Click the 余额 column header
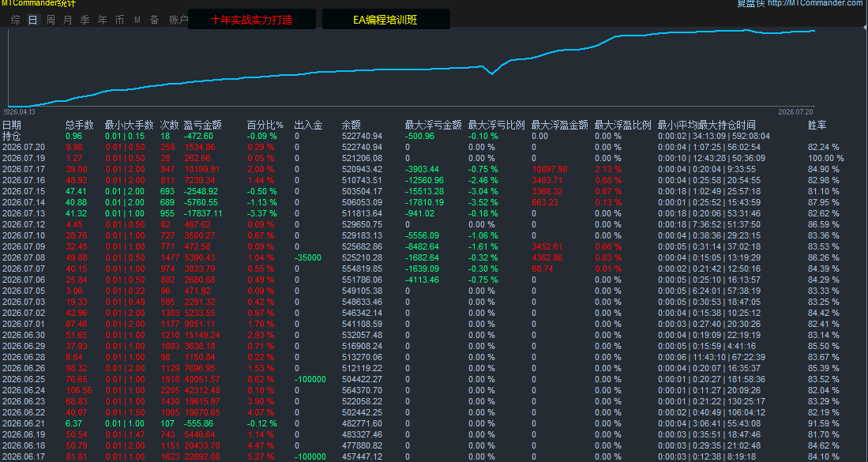 351,125
